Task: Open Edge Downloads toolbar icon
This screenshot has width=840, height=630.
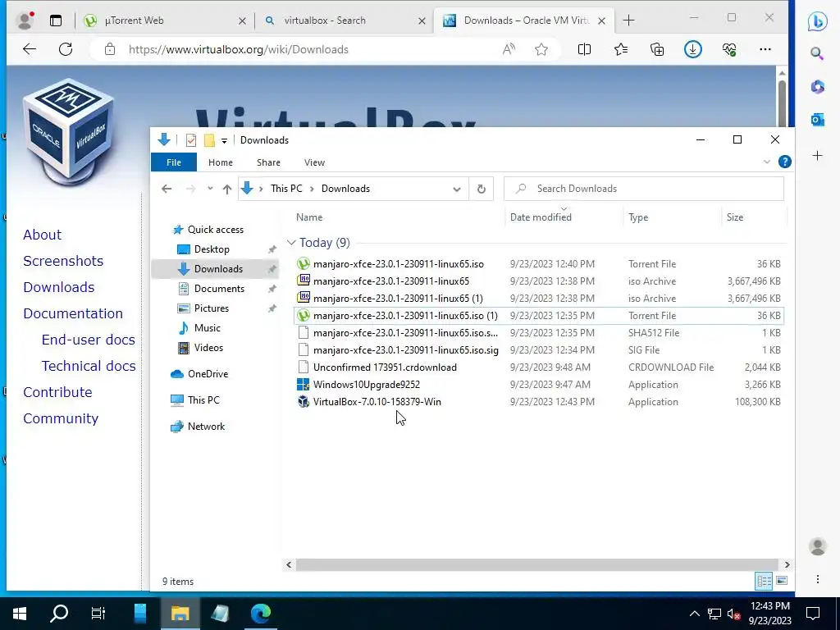Action: (692, 49)
